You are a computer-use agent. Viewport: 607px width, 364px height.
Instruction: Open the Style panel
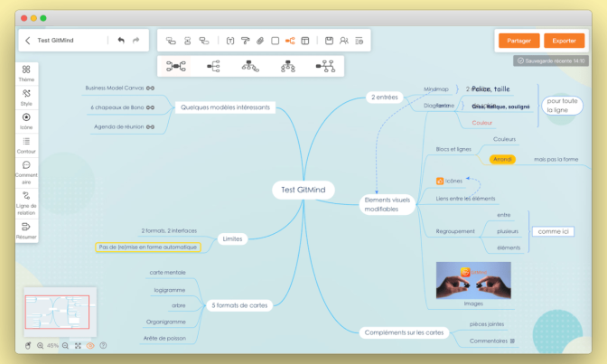pyautogui.click(x=26, y=97)
